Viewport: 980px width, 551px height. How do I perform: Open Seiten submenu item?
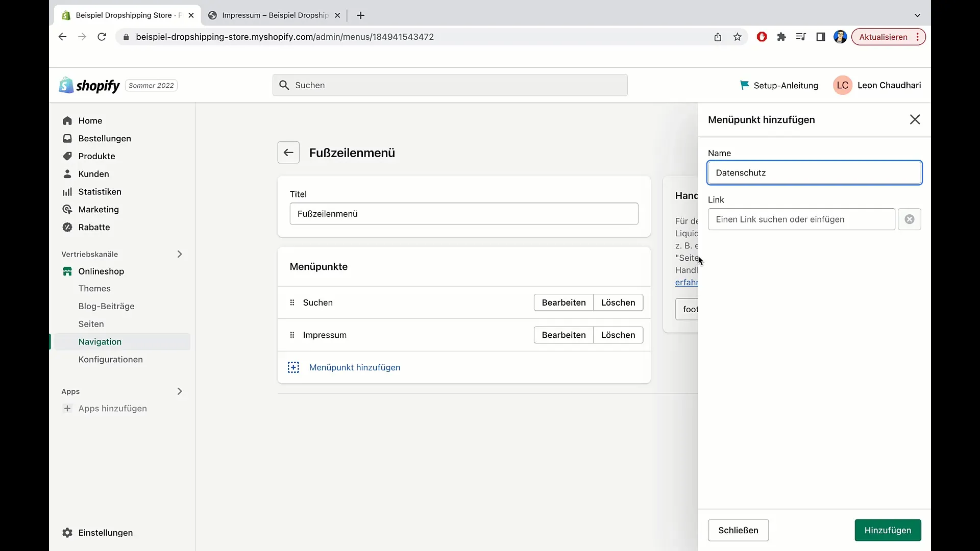pyautogui.click(x=91, y=324)
